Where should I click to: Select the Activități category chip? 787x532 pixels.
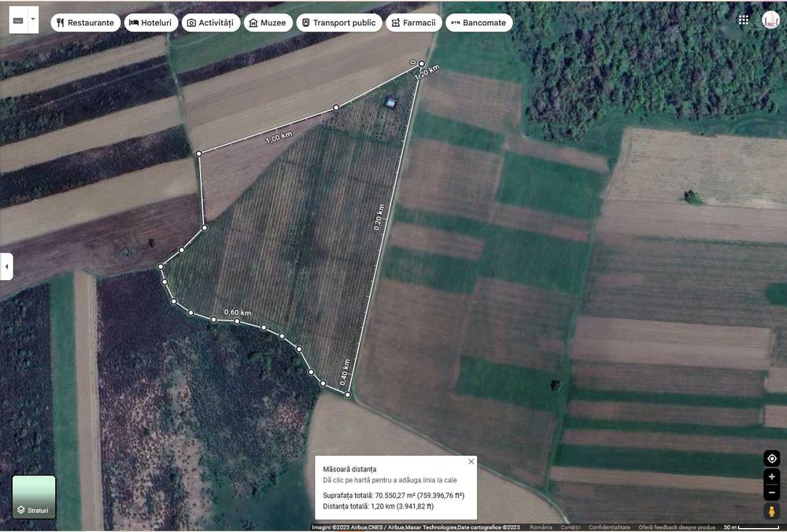(x=211, y=23)
